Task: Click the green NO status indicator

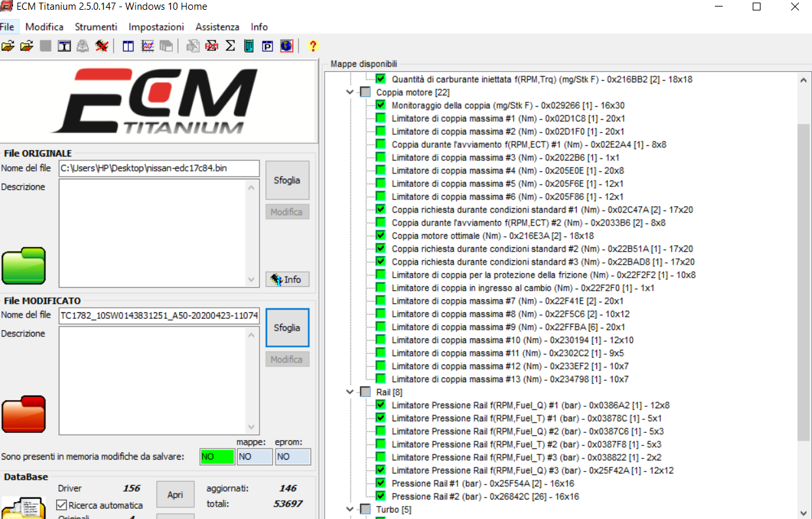Action: [217, 457]
